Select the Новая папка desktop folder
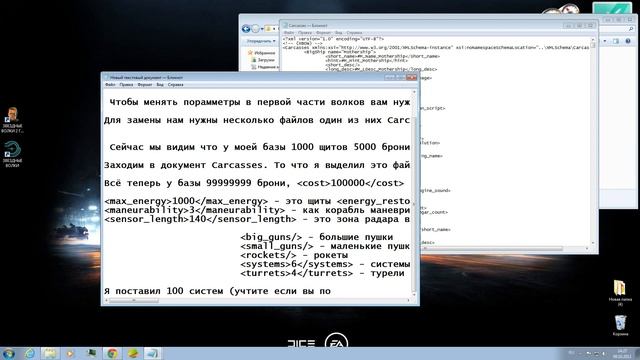The height and width of the screenshot is (360, 640). [620, 293]
